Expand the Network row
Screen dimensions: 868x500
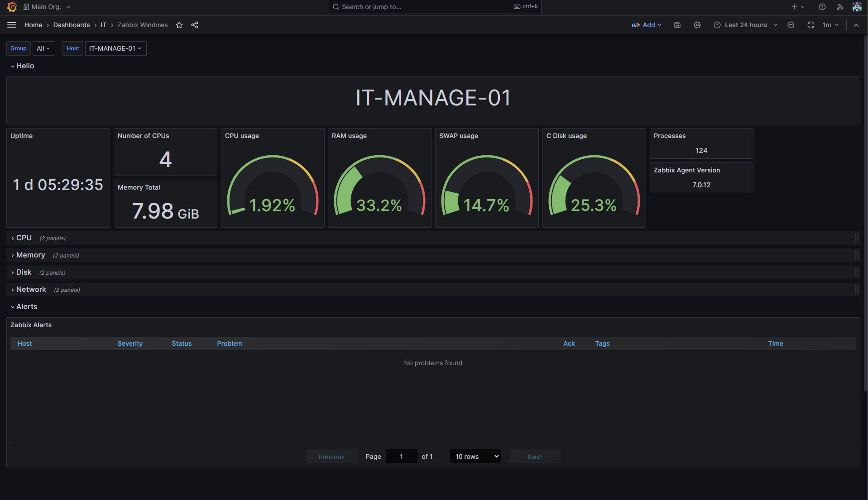click(x=28, y=290)
